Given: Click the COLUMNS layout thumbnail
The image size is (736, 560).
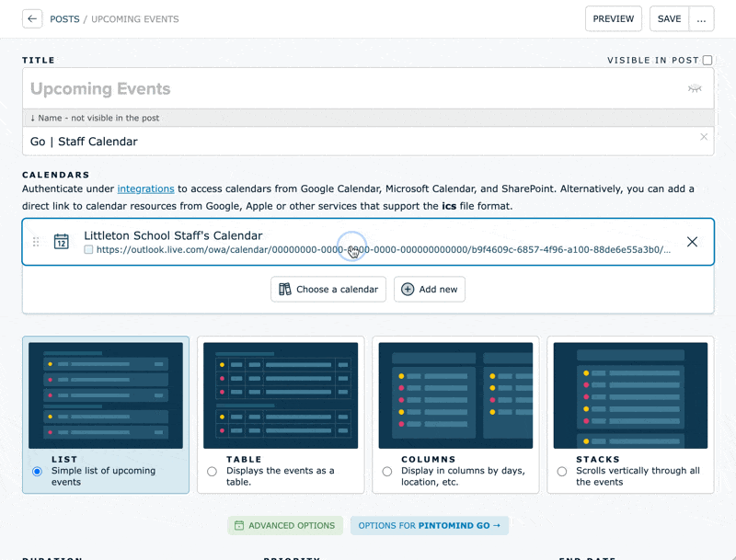Looking at the screenshot, I should tap(455, 395).
